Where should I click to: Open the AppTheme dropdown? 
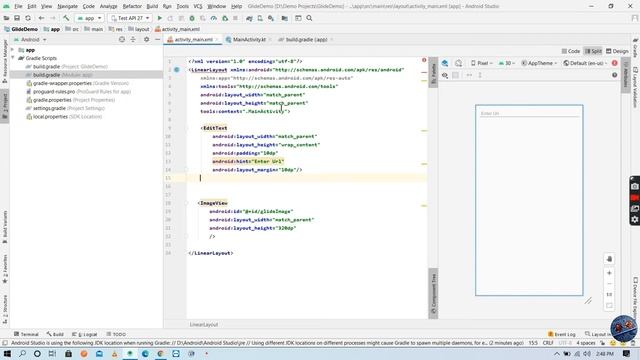point(539,63)
